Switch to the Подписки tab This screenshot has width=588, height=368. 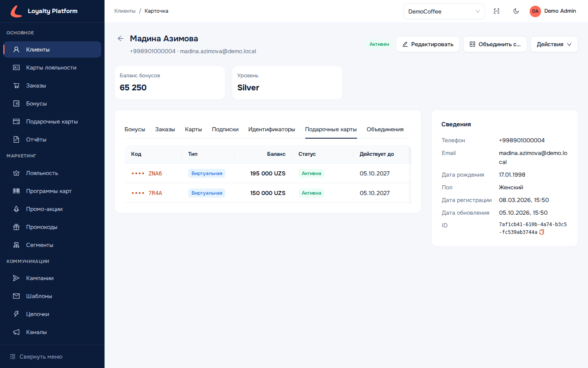[225, 129]
